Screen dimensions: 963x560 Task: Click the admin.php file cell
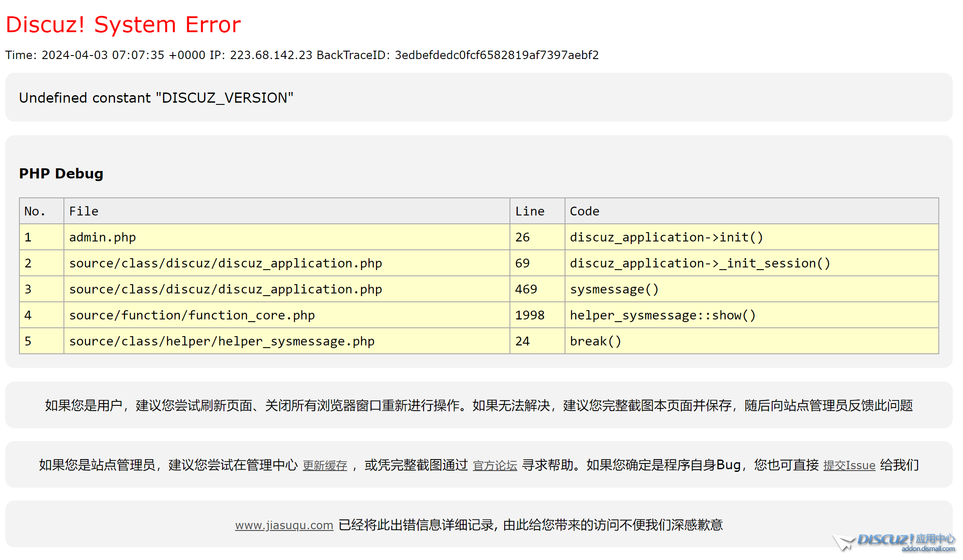pyautogui.click(x=102, y=237)
